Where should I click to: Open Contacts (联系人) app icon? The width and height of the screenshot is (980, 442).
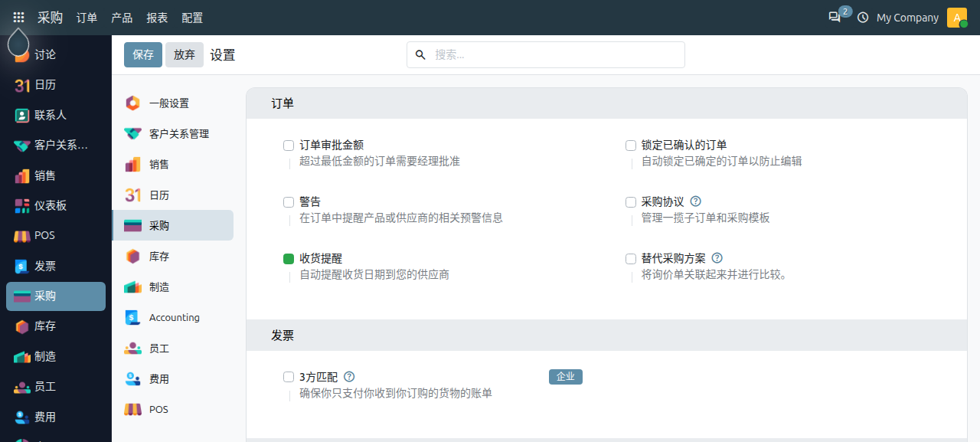coord(22,115)
